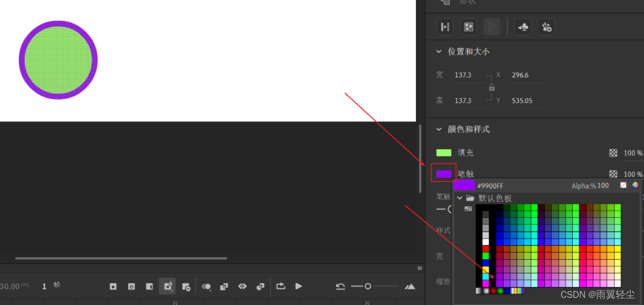The height and width of the screenshot is (305, 644).
Task: Click the swatch grid view icon
Action: tap(468, 209)
